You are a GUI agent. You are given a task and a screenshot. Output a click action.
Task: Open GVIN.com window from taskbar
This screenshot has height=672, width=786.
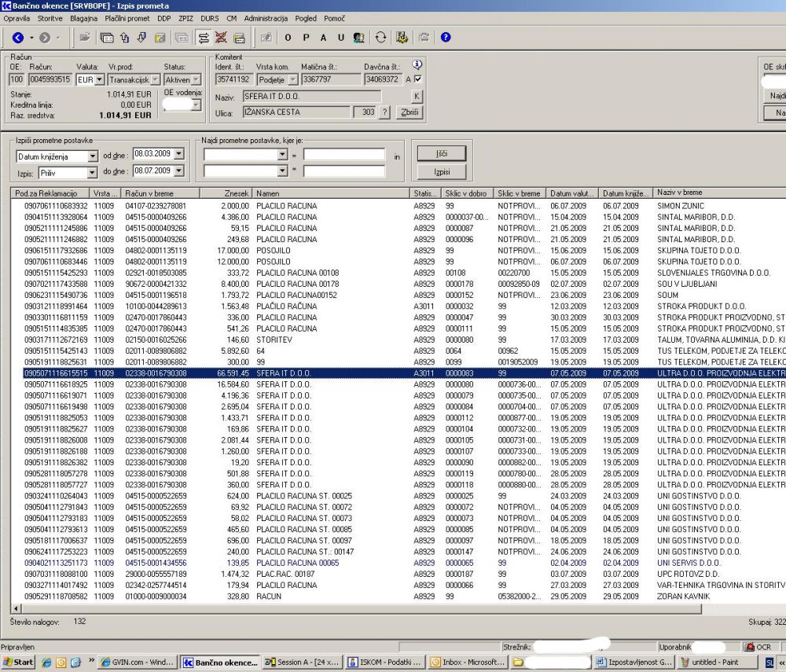(138, 662)
